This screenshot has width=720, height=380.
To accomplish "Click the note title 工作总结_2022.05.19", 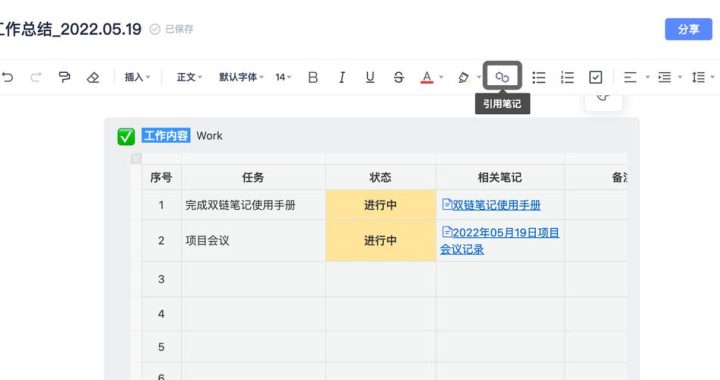I will (x=70, y=29).
